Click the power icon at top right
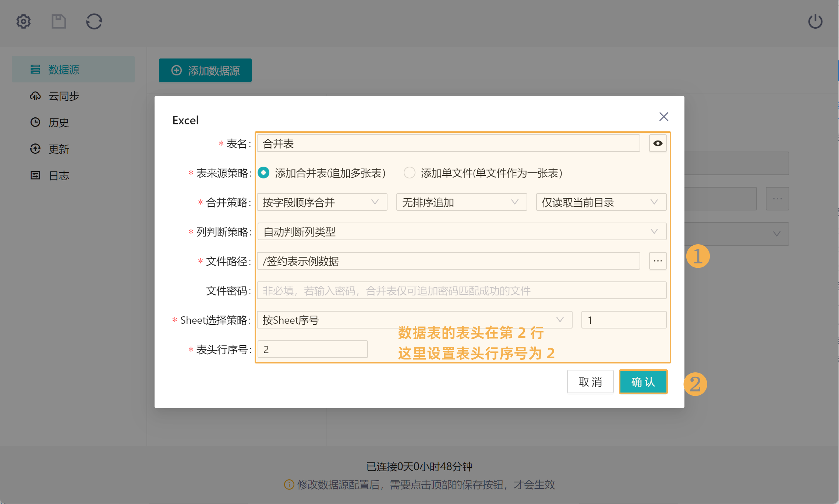The image size is (839, 504). pyautogui.click(x=815, y=21)
